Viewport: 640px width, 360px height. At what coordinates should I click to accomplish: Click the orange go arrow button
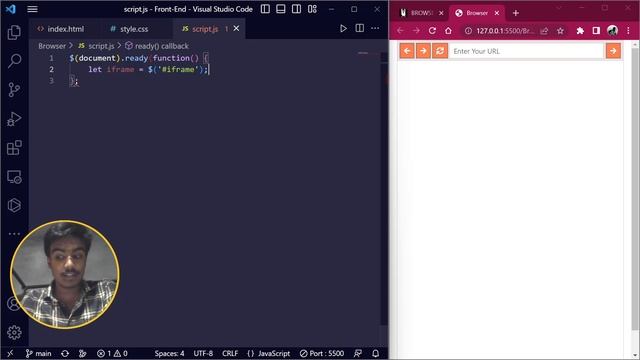613,51
